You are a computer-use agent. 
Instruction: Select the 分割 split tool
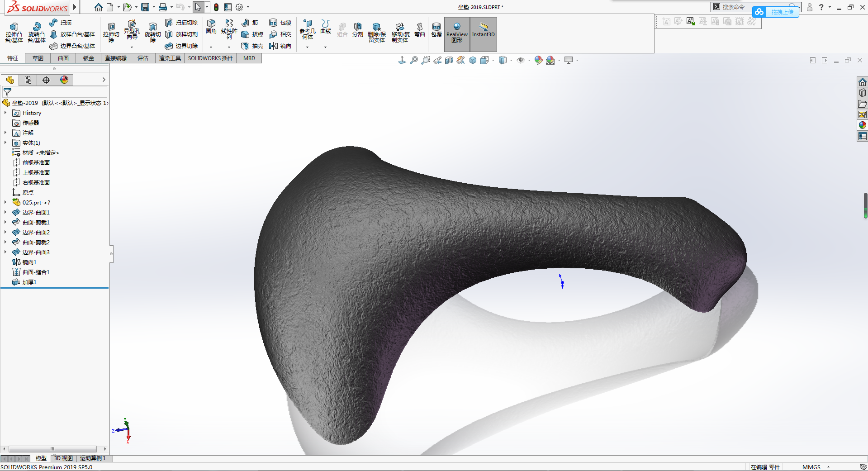358,30
